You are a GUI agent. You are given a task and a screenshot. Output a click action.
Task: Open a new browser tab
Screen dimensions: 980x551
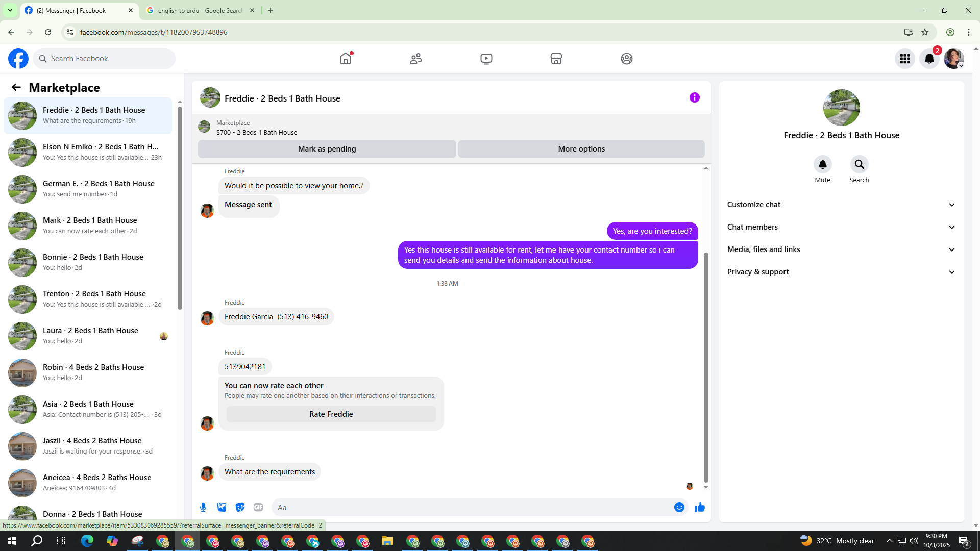[x=271, y=10]
